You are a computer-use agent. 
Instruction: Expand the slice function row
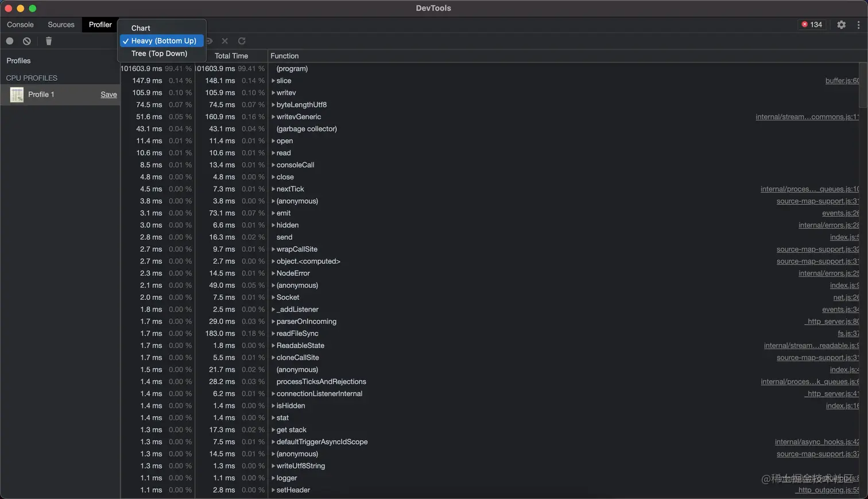273,81
